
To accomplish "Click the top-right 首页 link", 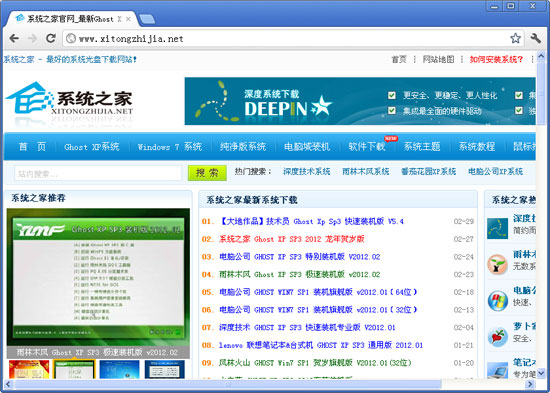I will coord(399,59).
